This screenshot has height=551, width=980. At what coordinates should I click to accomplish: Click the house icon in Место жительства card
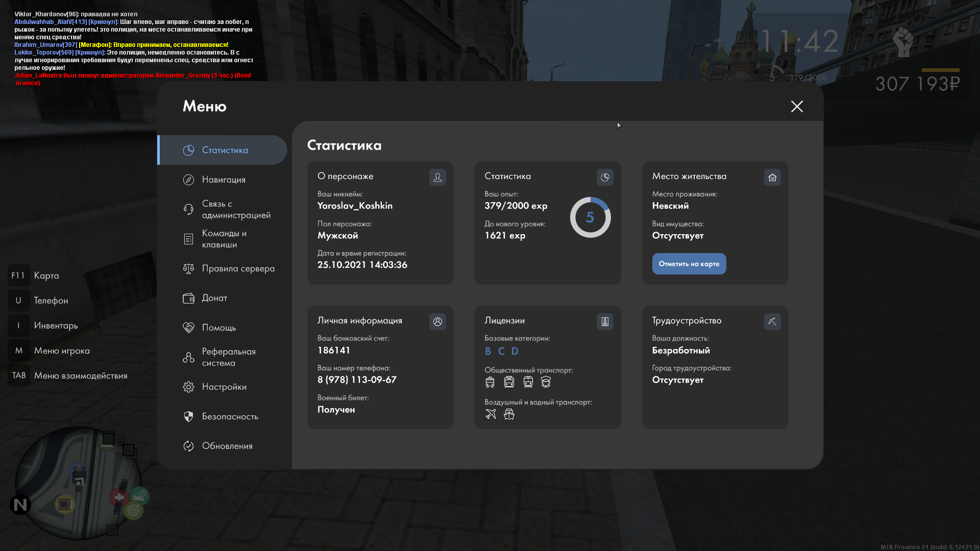772,178
